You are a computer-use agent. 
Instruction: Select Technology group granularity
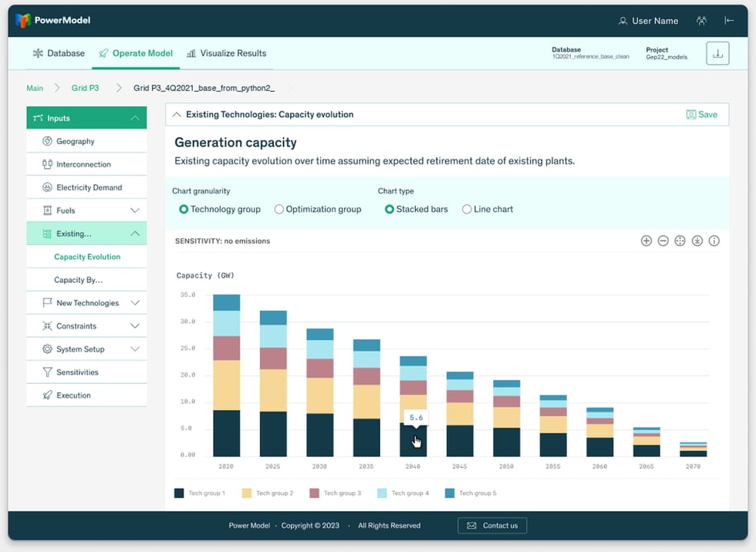tap(184, 209)
